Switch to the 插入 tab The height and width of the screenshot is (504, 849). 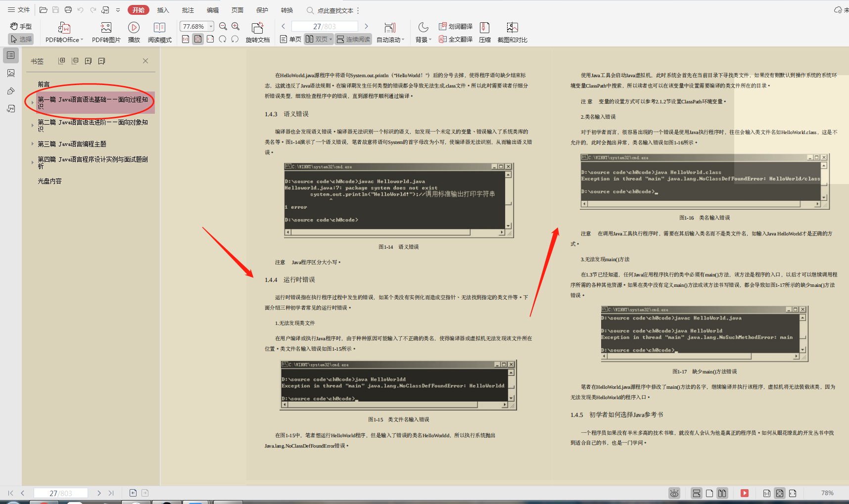[x=163, y=10]
